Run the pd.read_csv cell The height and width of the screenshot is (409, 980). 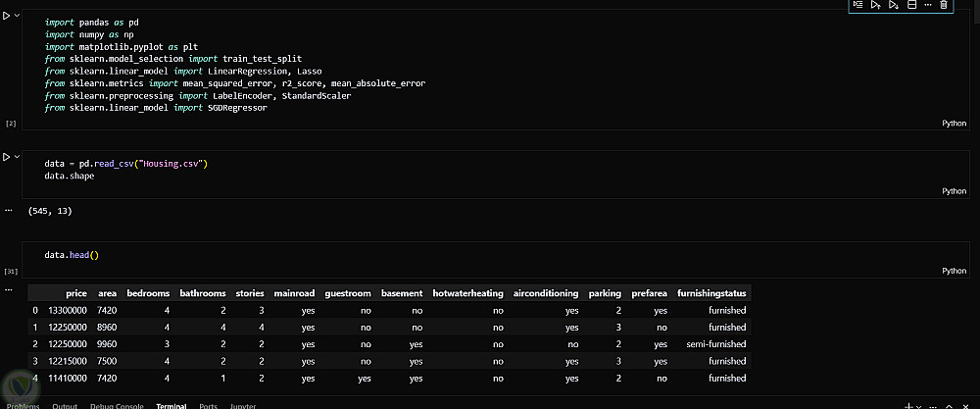(7, 156)
